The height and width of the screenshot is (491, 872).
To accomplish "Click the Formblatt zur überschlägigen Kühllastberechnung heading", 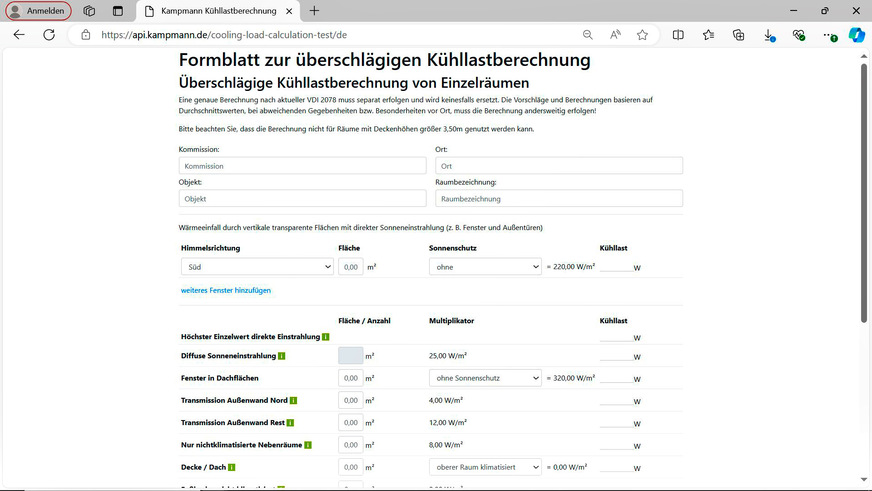I will coord(384,60).
